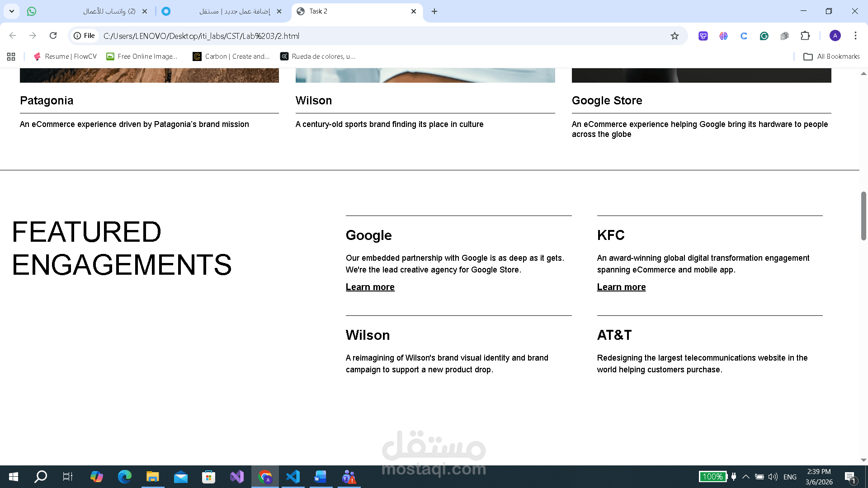Click the Grammarly extension icon

764,36
